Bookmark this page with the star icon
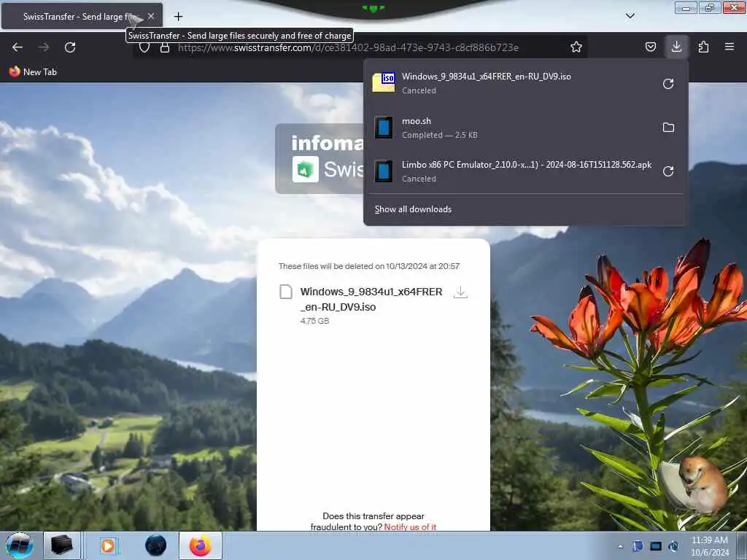747x560 pixels. pyautogui.click(x=576, y=47)
